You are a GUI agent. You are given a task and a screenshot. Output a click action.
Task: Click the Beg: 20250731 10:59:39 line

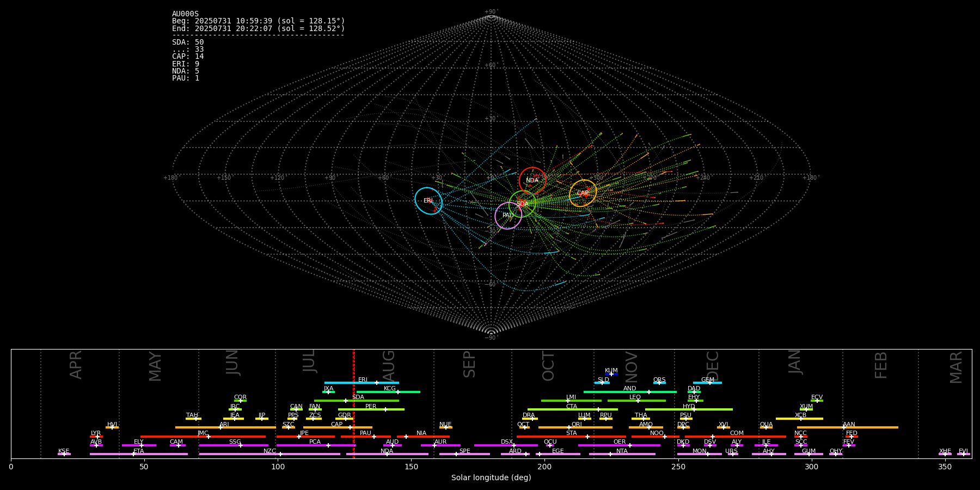tap(259, 21)
